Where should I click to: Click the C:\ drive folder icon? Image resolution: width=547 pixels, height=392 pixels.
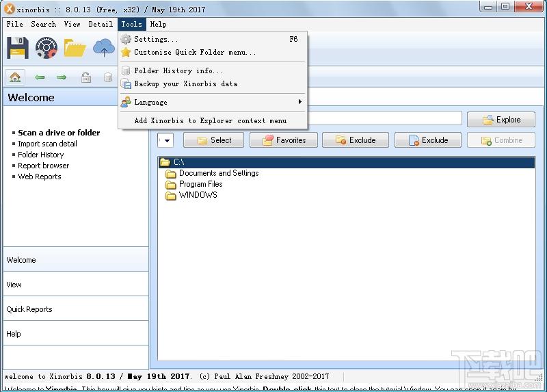coord(165,162)
